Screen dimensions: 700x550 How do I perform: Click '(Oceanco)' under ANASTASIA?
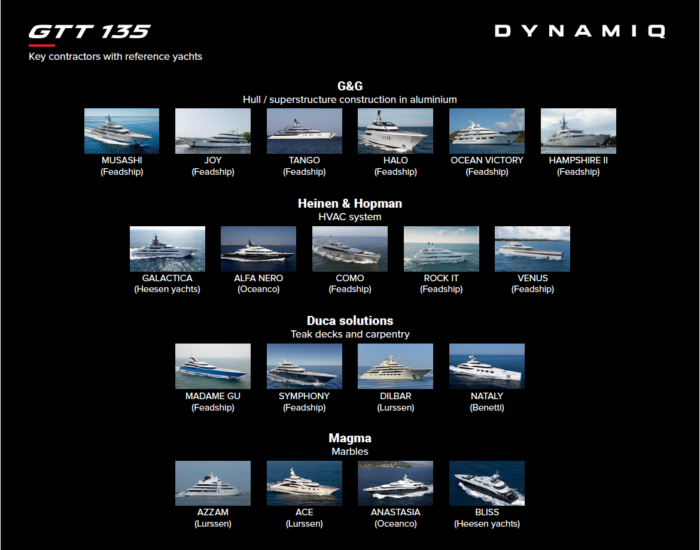(x=396, y=524)
